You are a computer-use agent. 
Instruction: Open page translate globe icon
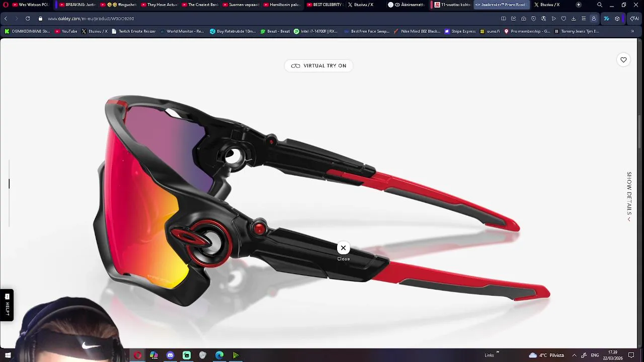point(543,19)
